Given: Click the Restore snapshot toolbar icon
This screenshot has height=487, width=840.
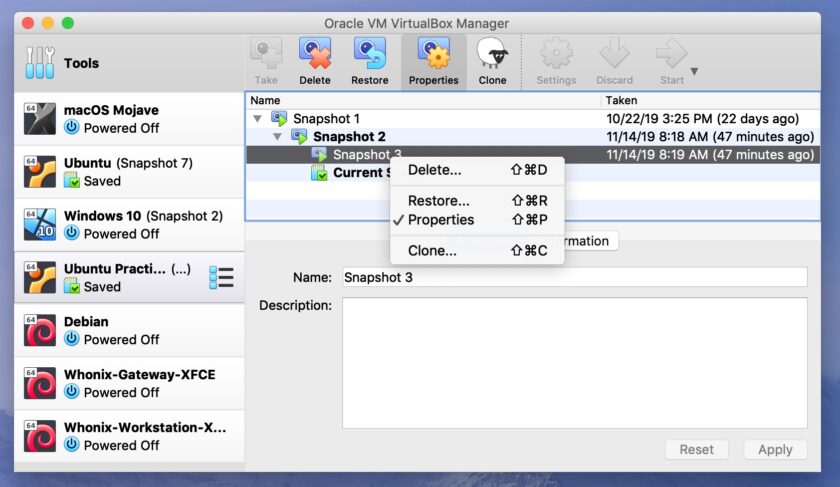Looking at the screenshot, I should point(370,54).
